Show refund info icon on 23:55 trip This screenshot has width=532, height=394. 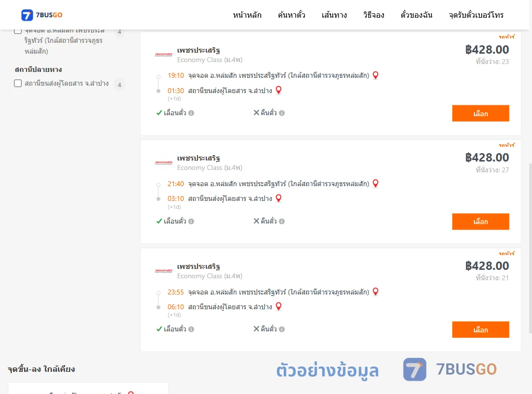click(x=282, y=329)
